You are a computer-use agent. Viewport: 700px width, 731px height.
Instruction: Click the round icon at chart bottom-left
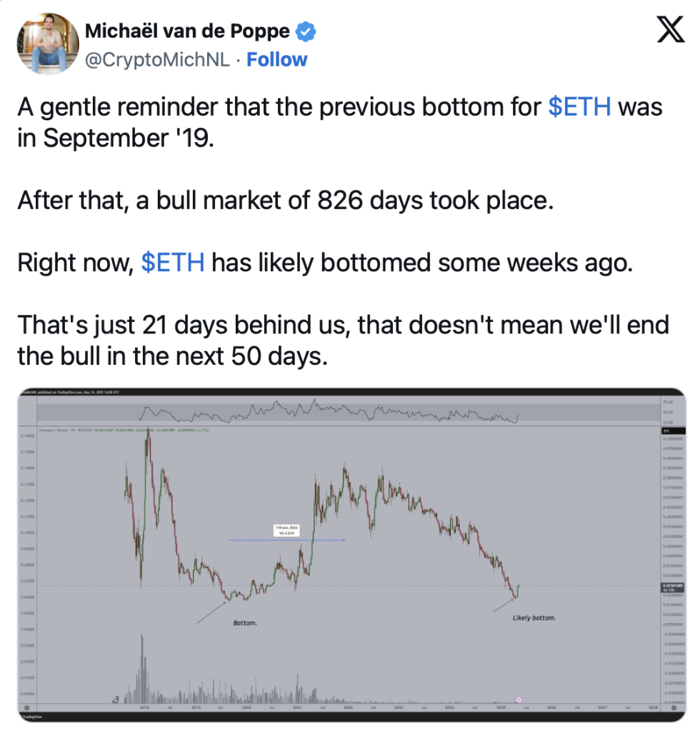27,707
